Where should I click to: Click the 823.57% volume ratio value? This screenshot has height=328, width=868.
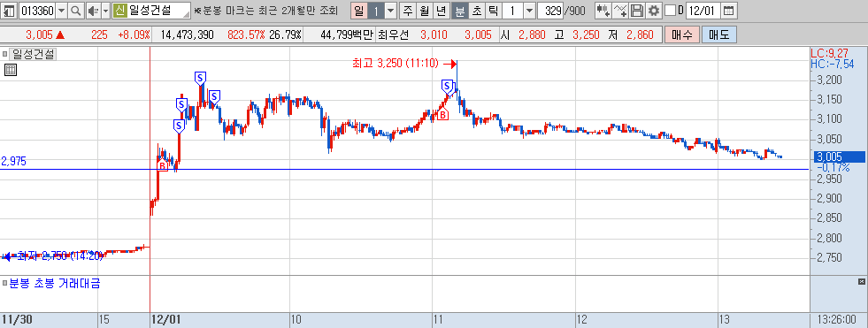click(246, 34)
